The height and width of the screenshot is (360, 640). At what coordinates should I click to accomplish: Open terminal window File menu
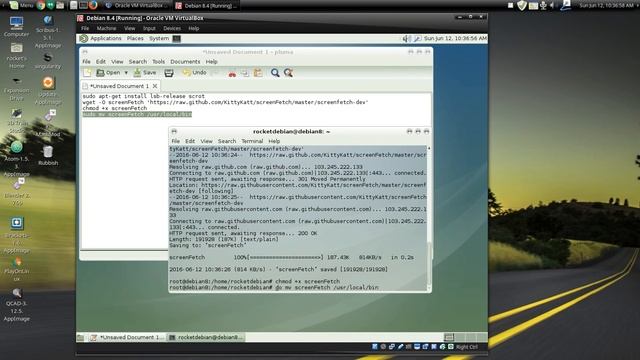pyautogui.click(x=176, y=141)
